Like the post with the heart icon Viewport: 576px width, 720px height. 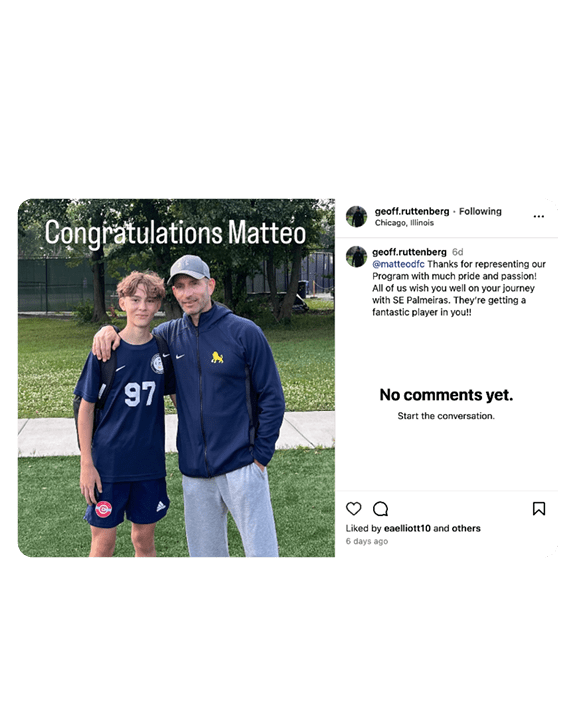point(353,509)
